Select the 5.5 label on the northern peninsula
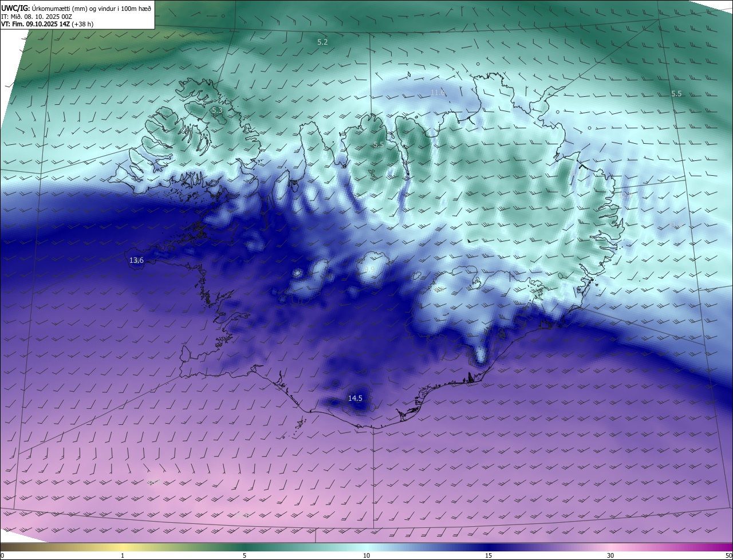Viewport: 733px width, 560px height. click(x=379, y=145)
